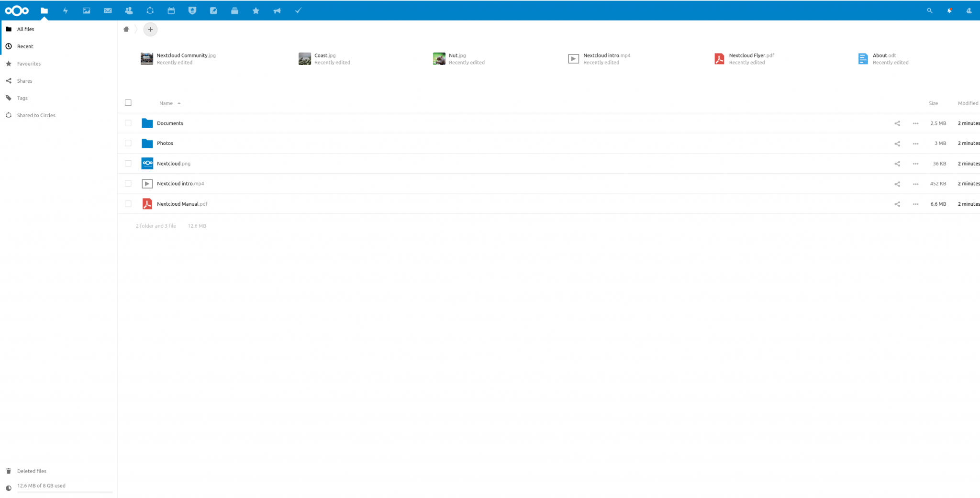Select Shares in sidebar

click(58, 81)
